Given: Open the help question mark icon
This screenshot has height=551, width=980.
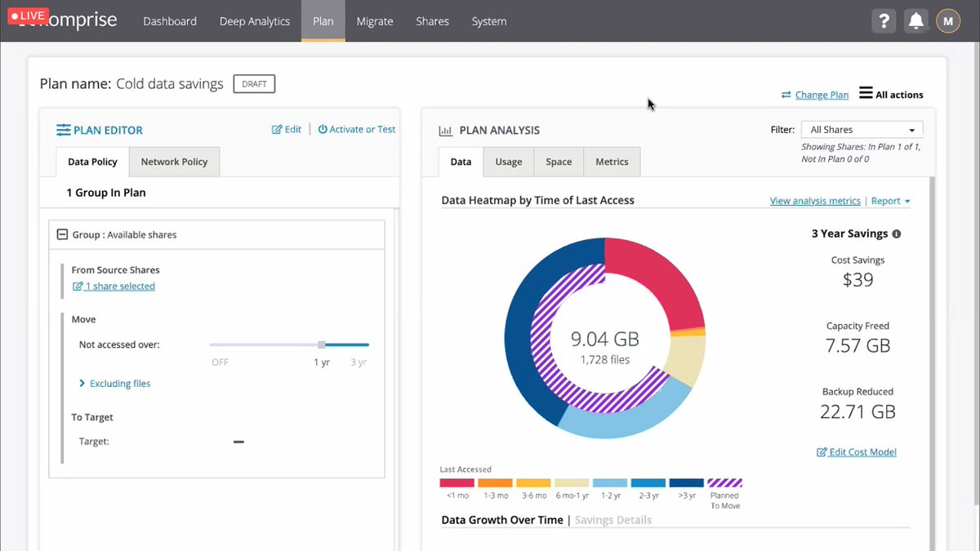Looking at the screenshot, I should (x=883, y=21).
